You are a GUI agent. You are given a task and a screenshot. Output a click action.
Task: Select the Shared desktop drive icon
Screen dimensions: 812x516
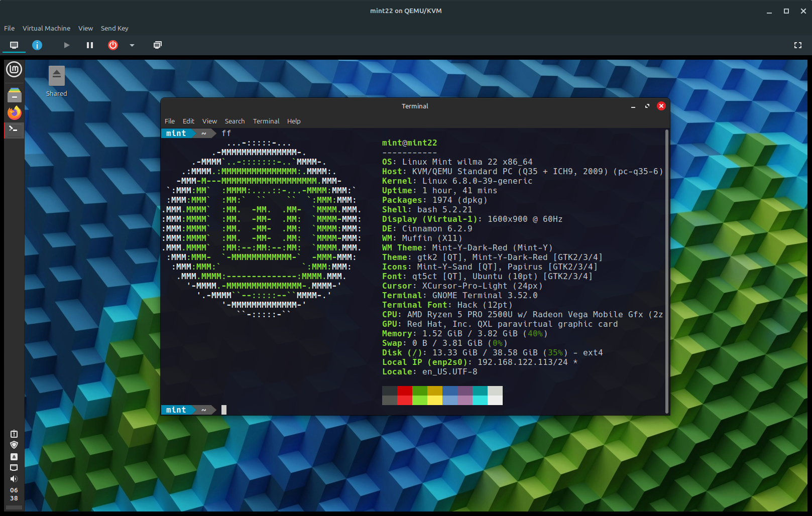coord(57,81)
